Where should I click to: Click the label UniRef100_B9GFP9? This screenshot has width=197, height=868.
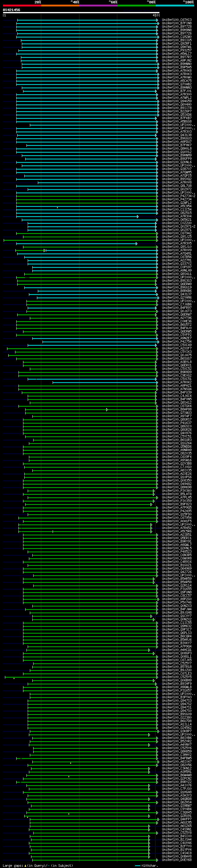click(176, 159)
